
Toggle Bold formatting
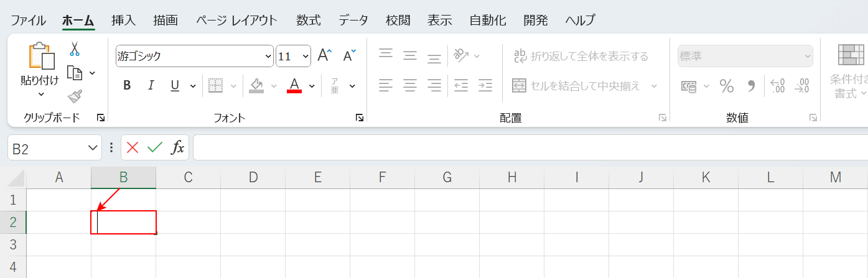pyautogui.click(x=127, y=86)
